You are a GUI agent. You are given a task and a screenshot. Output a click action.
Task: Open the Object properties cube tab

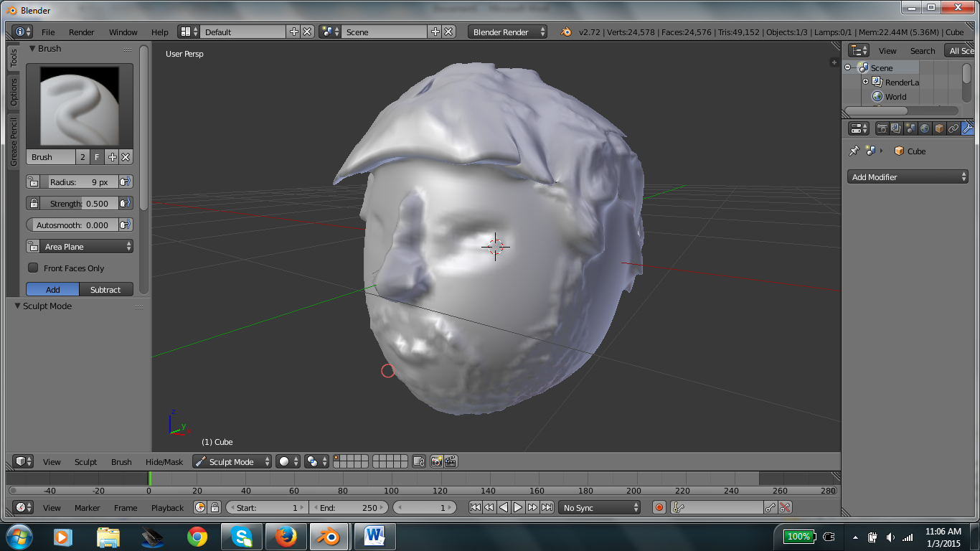(939, 128)
